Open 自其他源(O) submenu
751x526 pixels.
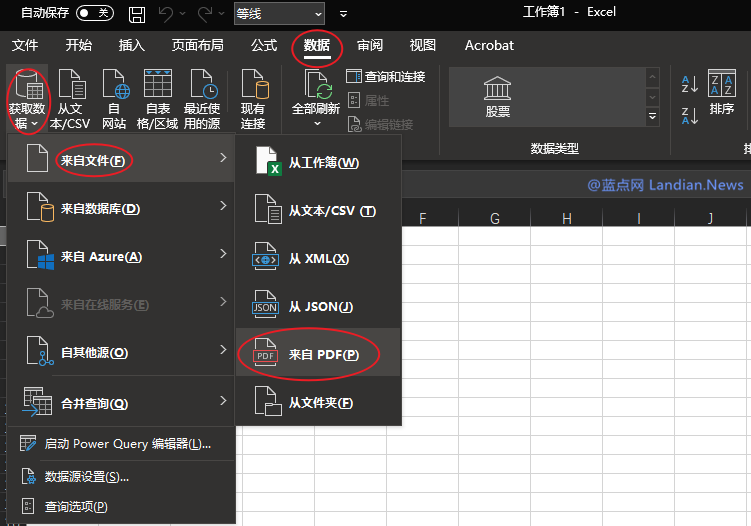(x=121, y=351)
